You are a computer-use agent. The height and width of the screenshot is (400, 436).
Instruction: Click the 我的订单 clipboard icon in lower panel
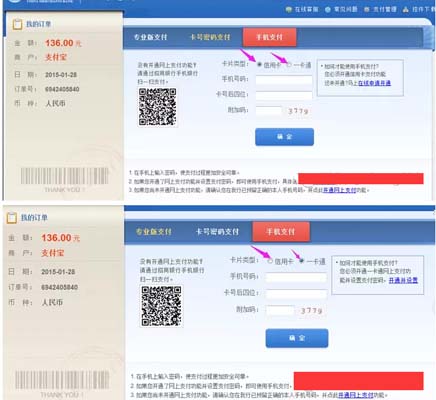(x=12, y=218)
